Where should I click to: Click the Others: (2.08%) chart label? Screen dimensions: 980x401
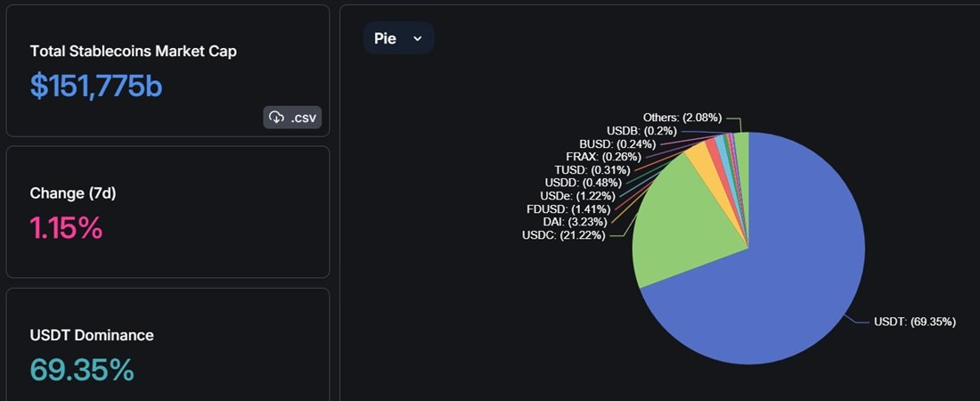pos(682,117)
